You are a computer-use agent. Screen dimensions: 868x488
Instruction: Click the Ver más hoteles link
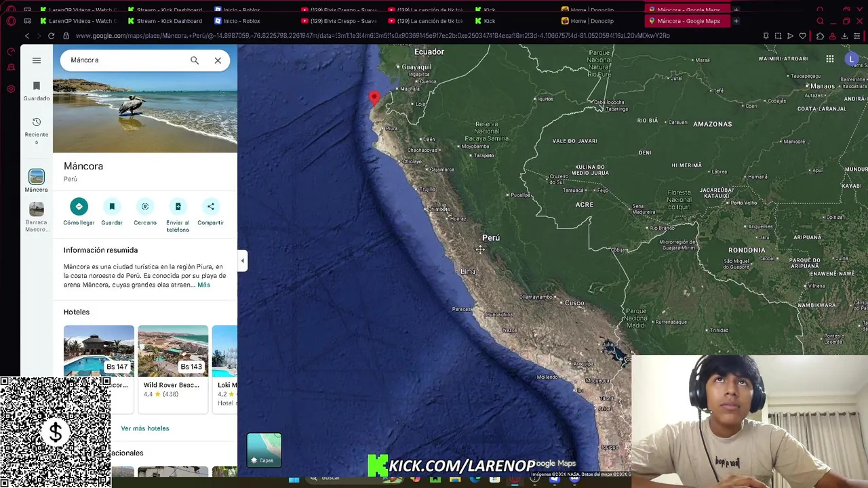pyautogui.click(x=145, y=428)
